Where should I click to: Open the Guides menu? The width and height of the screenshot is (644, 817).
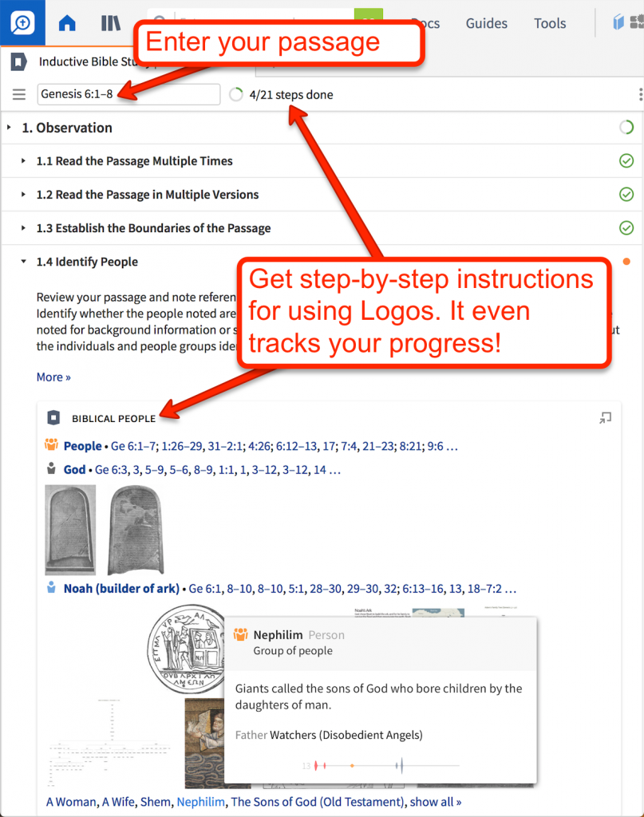[486, 23]
